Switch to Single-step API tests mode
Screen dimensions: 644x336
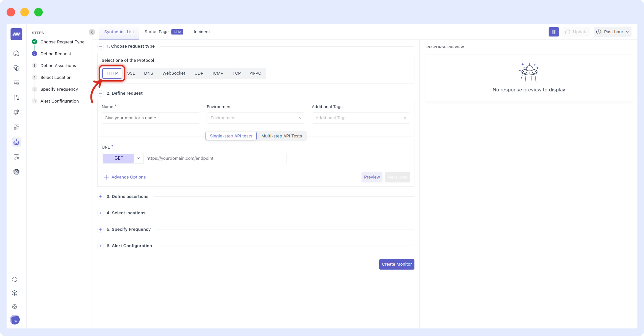pos(231,136)
